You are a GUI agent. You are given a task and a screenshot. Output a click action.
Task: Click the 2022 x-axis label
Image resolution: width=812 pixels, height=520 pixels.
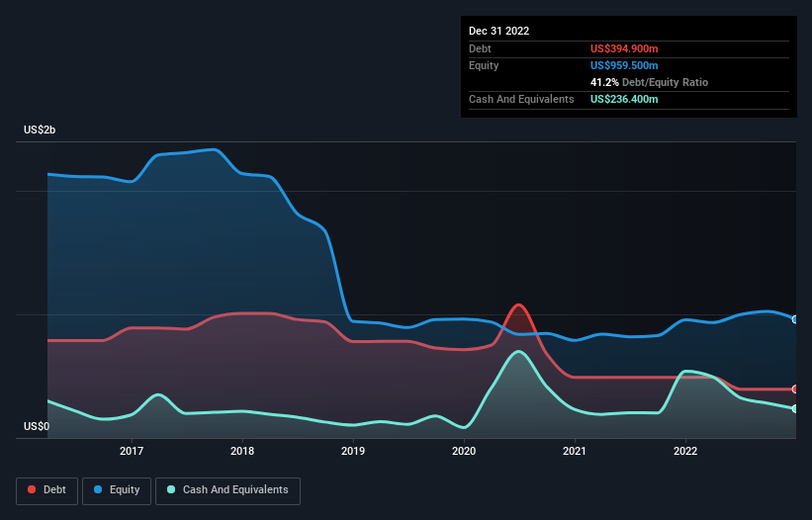(685, 451)
